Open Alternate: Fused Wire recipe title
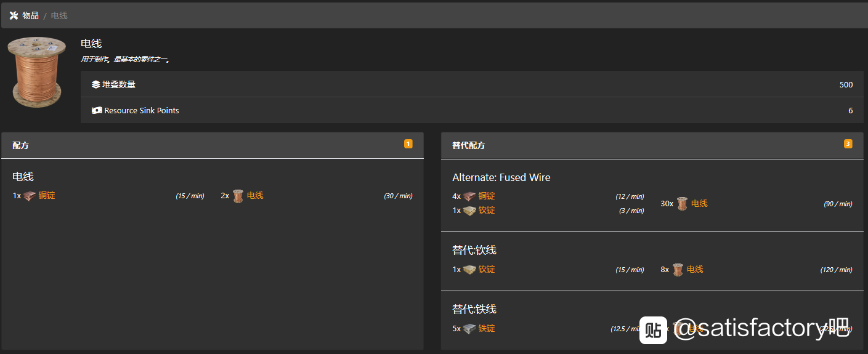The height and width of the screenshot is (354, 868). pos(501,177)
